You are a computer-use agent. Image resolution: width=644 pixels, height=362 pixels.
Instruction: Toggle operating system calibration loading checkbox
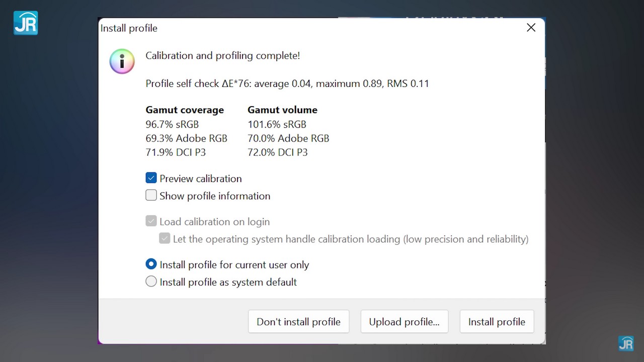click(165, 239)
